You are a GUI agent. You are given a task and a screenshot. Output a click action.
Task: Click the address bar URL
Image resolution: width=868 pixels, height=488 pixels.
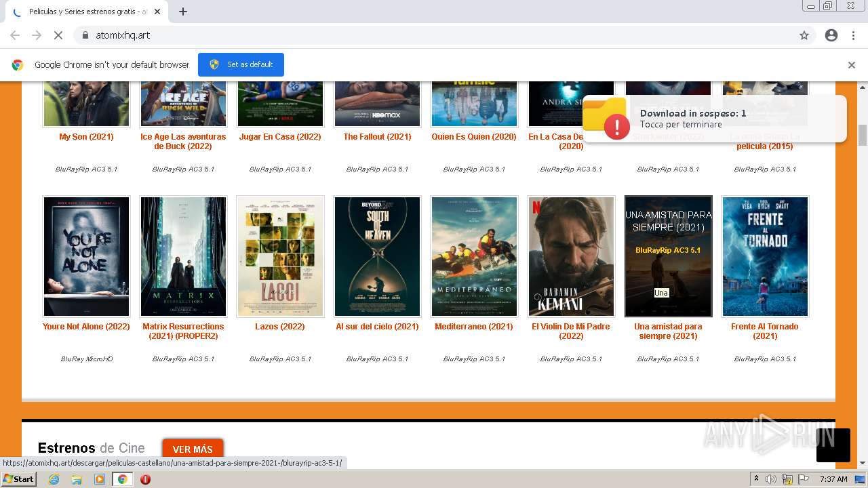[123, 35]
